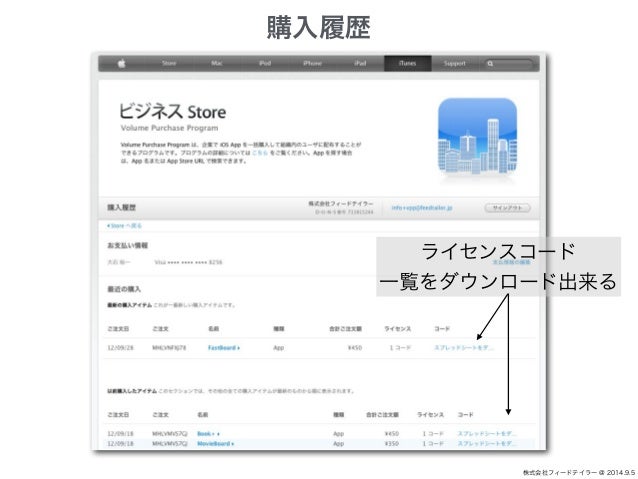The image size is (638, 479).
Task: Open the Book+ app link
Action: tap(208, 434)
